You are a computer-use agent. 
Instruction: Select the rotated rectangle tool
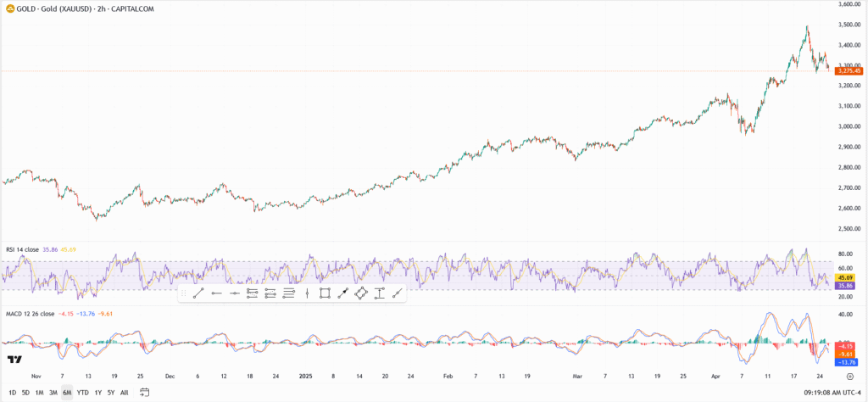[x=361, y=293]
